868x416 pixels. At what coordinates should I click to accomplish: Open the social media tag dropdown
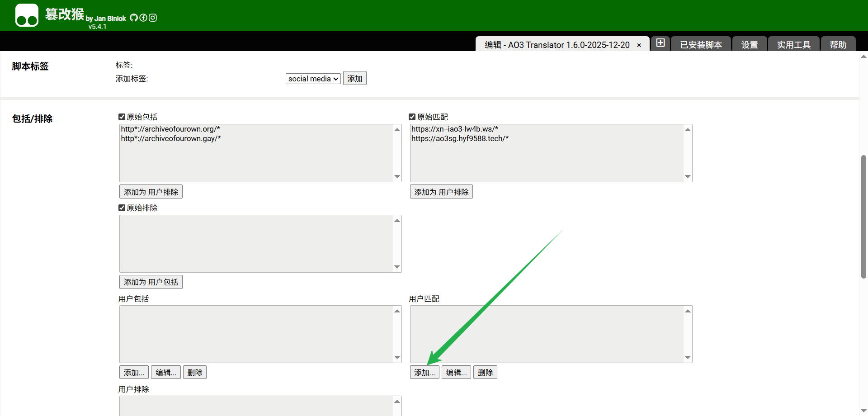[x=313, y=79]
